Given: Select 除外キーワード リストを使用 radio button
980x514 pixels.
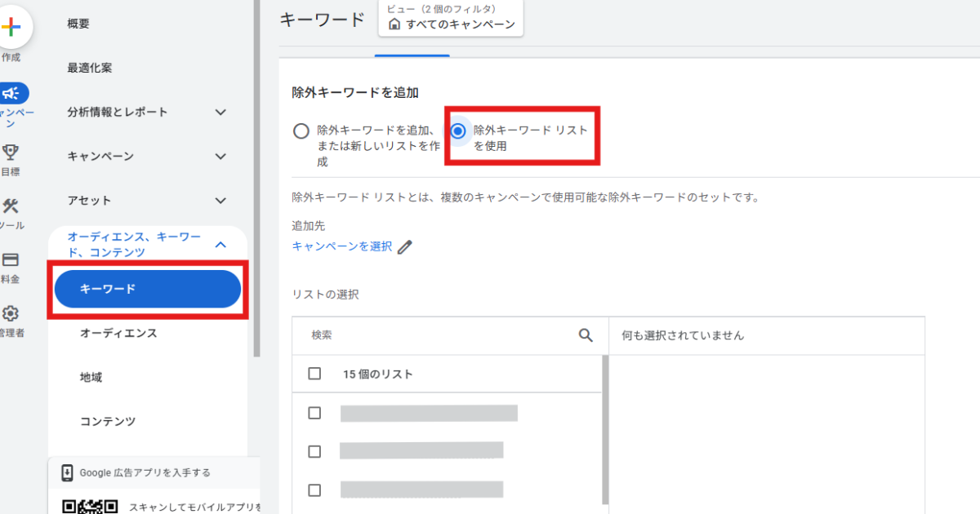Looking at the screenshot, I should pos(458,131).
